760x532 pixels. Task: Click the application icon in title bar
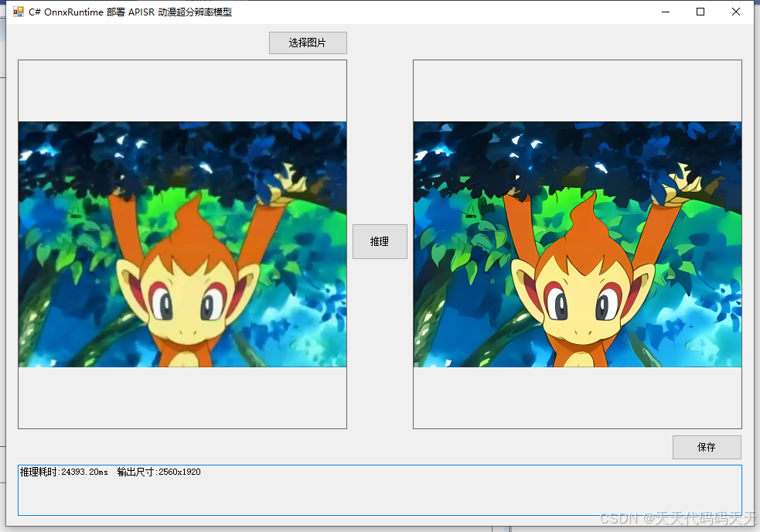click(19, 12)
